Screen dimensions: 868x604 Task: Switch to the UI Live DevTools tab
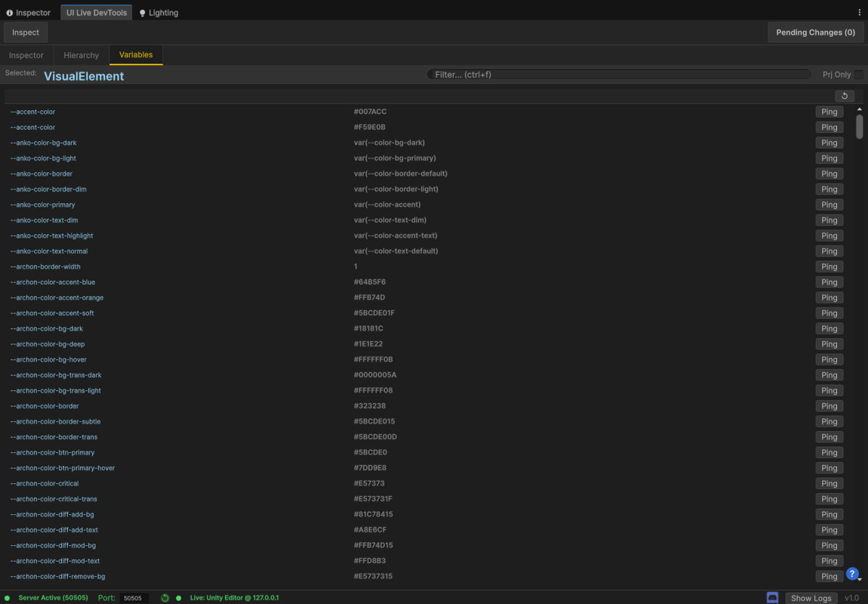tap(97, 12)
